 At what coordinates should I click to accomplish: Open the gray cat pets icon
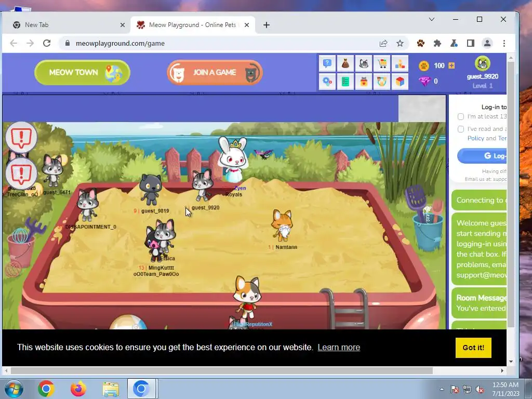coord(364,63)
